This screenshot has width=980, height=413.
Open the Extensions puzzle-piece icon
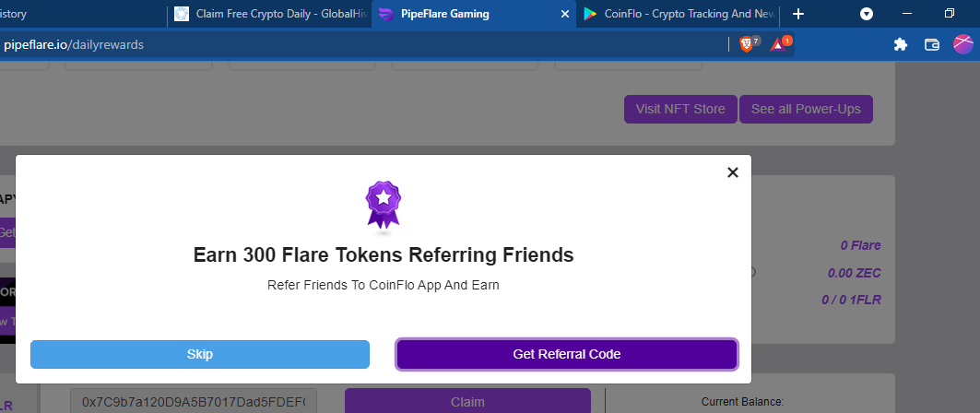tap(901, 44)
